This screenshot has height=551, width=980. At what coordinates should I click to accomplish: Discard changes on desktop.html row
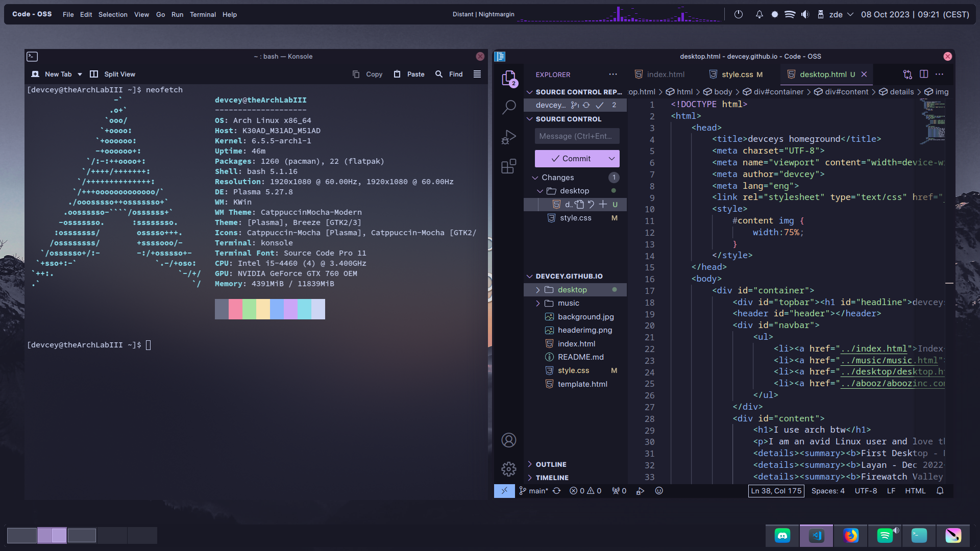click(591, 205)
